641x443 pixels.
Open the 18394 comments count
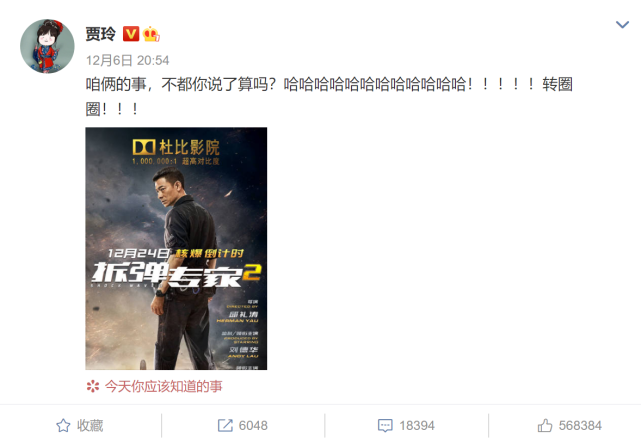click(x=417, y=425)
